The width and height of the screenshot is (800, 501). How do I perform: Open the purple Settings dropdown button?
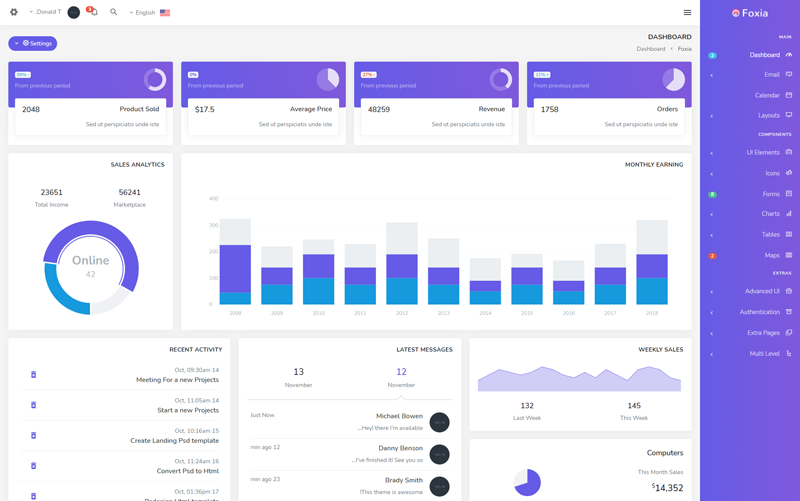coord(33,43)
